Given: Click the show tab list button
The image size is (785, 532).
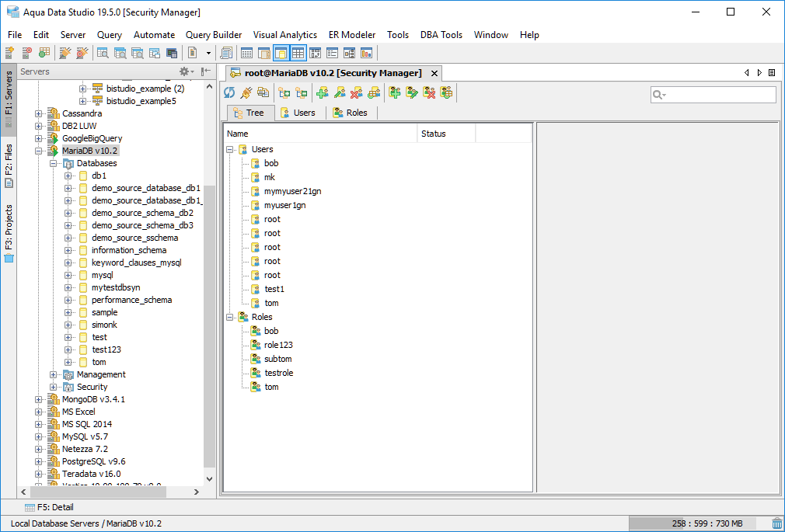Looking at the screenshot, I should click(772, 72).
